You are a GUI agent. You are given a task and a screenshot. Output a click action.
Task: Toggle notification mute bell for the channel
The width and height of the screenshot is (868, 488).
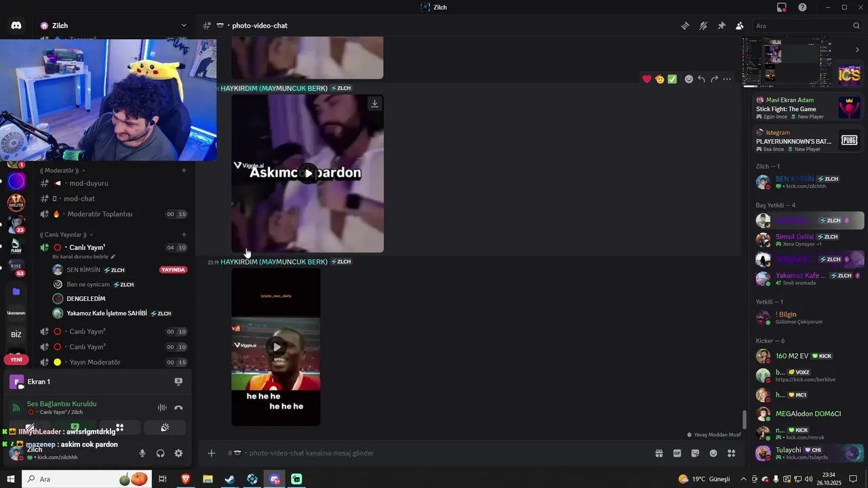(x=703, y=26)
